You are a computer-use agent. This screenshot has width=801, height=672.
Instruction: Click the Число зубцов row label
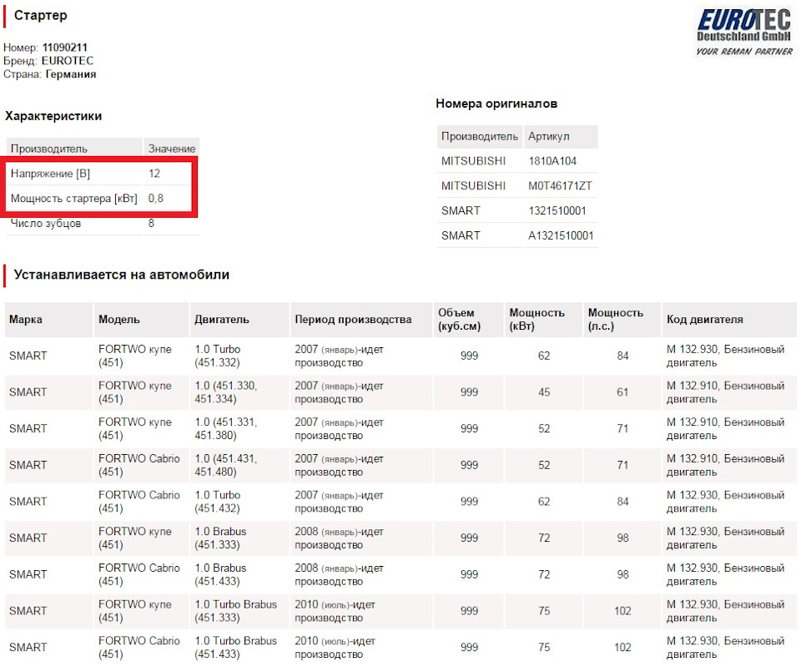(46, 224)
